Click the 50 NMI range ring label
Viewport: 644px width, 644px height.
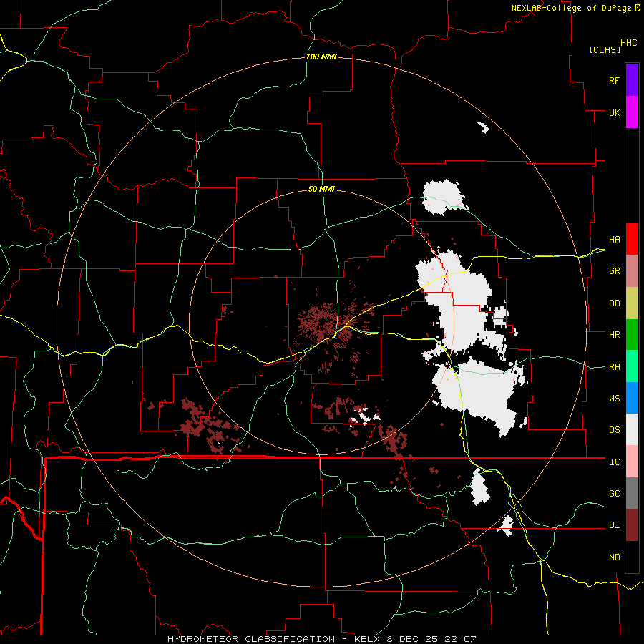pyautogui.click(x=321, y=189)
